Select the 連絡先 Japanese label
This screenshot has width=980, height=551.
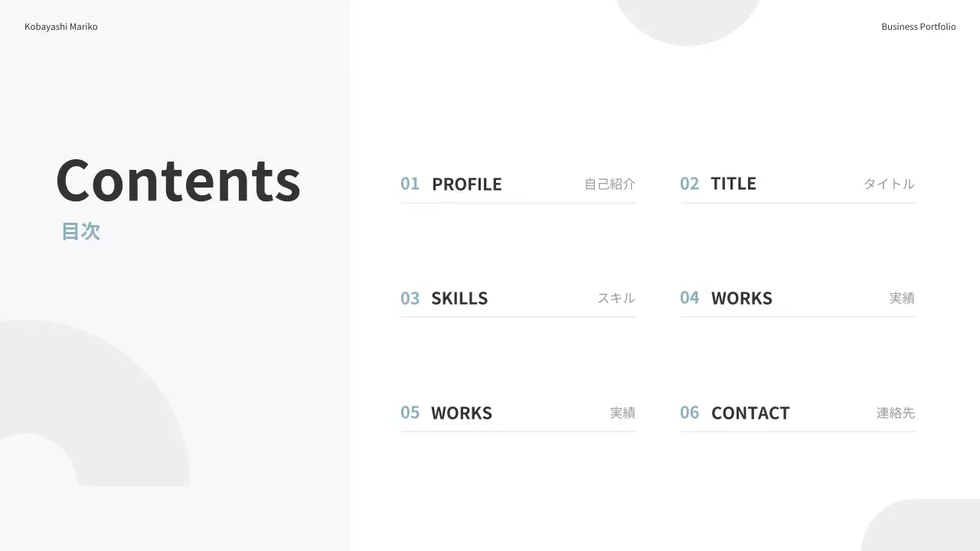pyautogui.click(x=895, y=413)
